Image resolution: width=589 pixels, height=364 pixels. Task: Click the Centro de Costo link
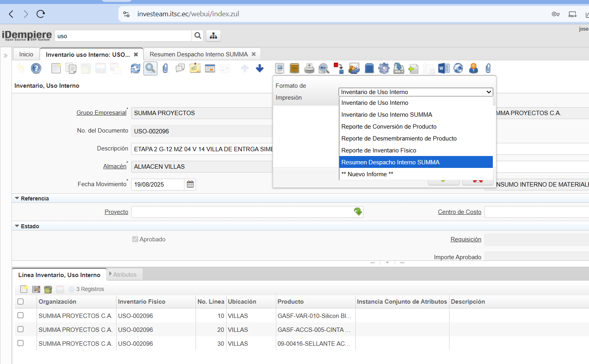pyautogui.click(x=459, y=212)
